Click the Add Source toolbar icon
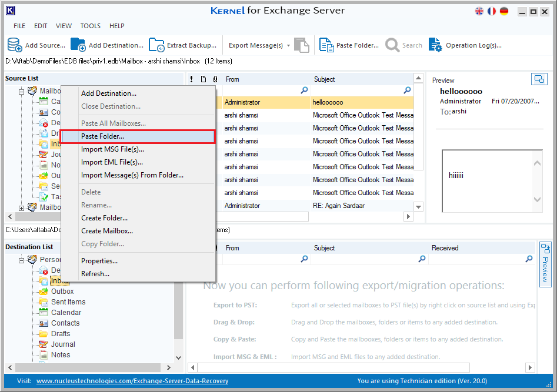The height and width of the screenshot is (392, 557). pos(15,45)
